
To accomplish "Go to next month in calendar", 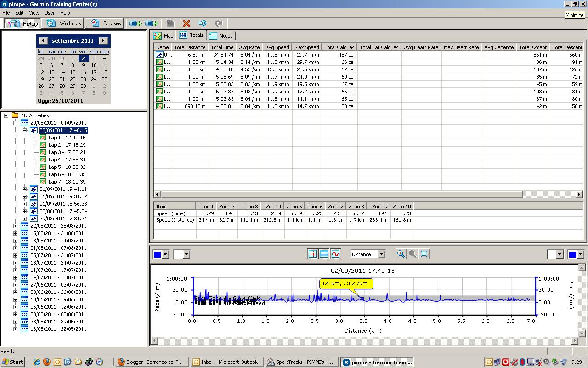I will coord(103,41).
